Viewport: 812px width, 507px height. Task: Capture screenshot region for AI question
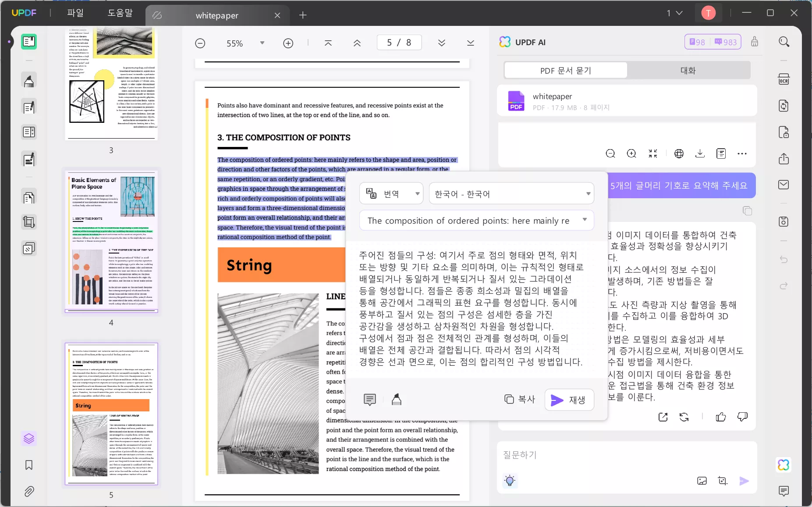pyautogui.click(x=723, y=481)
